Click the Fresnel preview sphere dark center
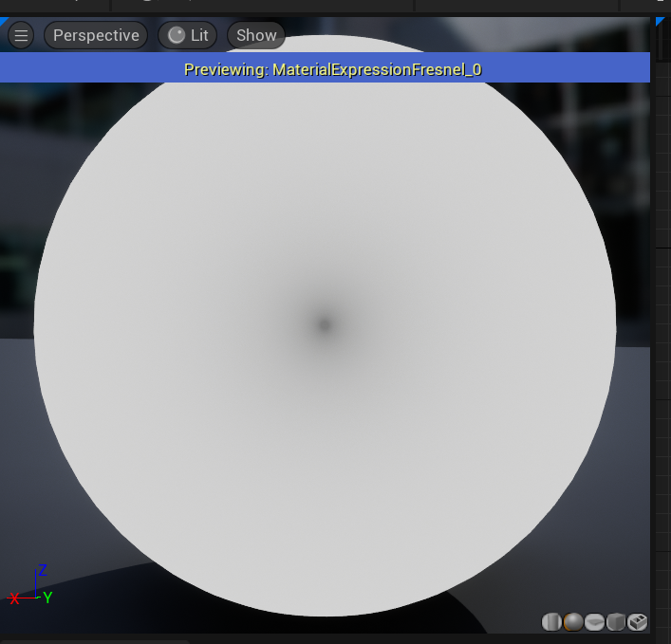671x644 pixels. point(325,325)
